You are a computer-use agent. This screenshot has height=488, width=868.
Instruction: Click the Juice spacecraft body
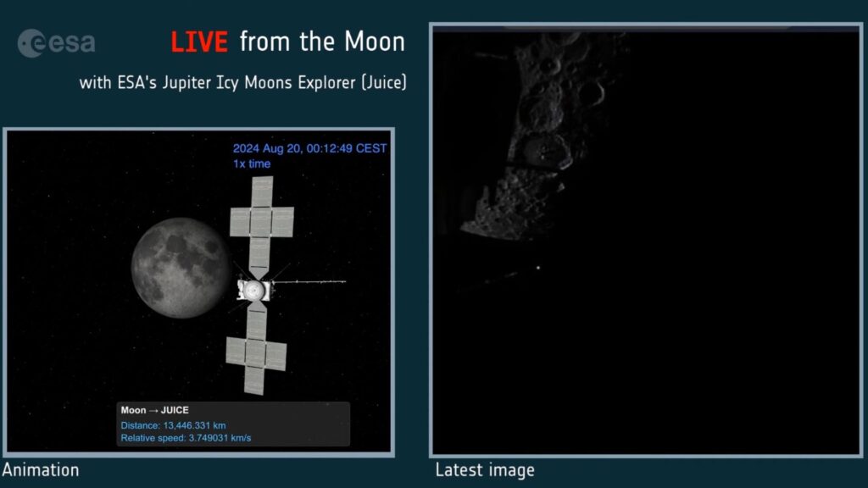(x=254, y=290)
